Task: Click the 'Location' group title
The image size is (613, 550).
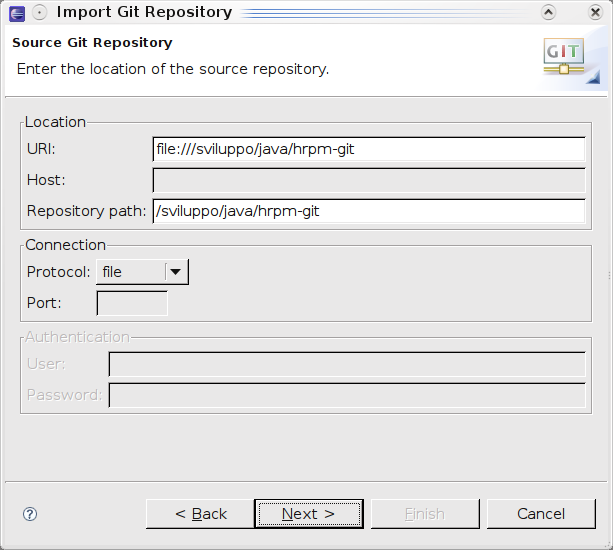Action: (x=55, y=122)
